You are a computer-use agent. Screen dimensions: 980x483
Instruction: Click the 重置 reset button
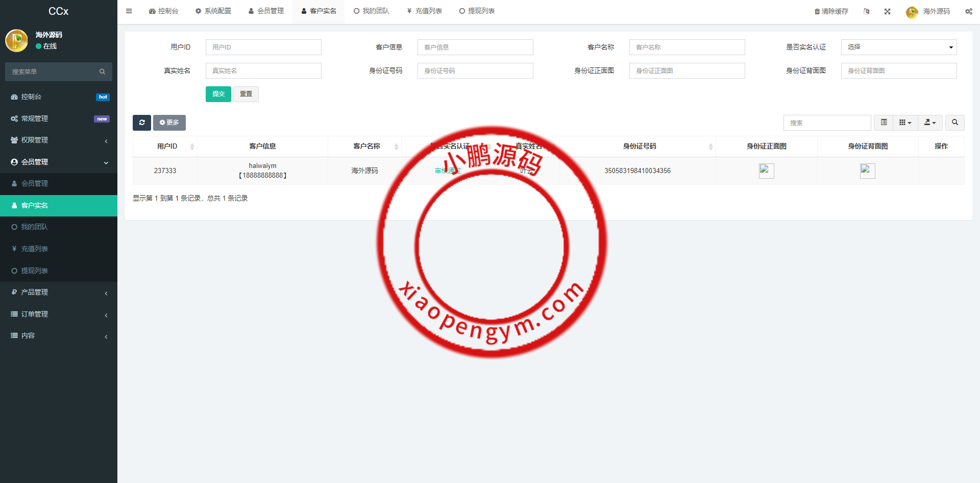point(246,94)
